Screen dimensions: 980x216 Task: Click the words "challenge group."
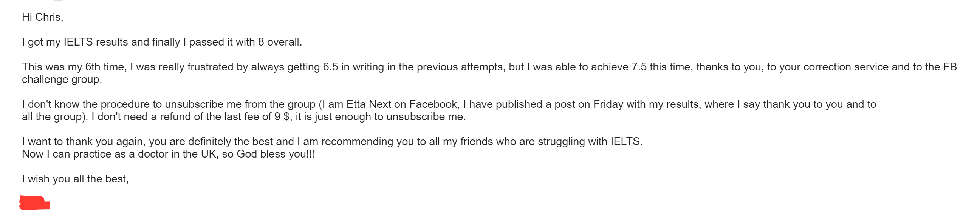tap(62, 80)
